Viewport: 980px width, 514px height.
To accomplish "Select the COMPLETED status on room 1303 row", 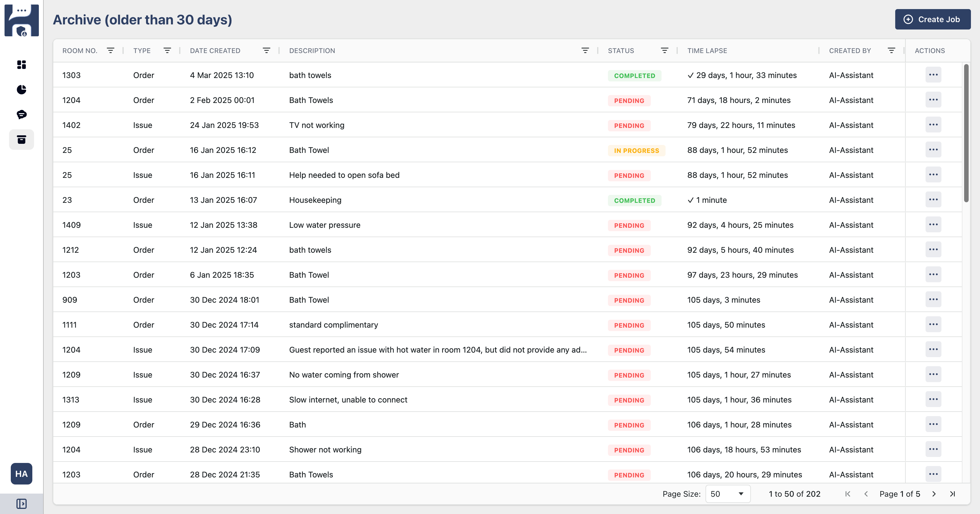I will 635,76.
